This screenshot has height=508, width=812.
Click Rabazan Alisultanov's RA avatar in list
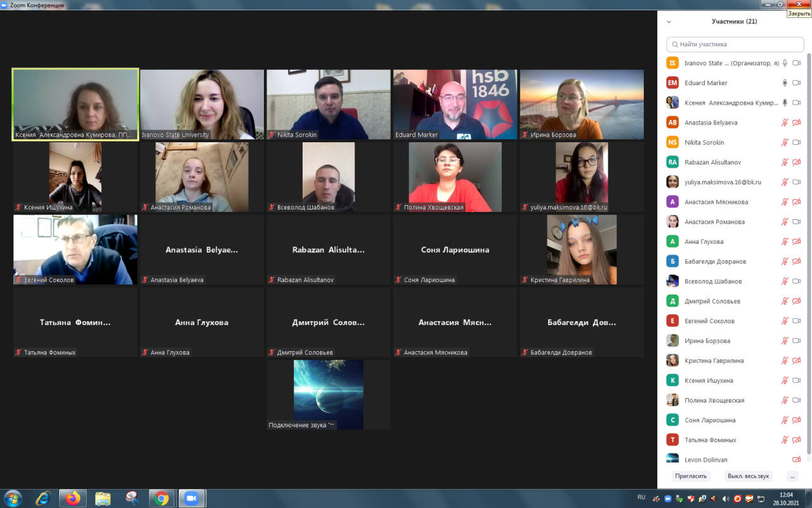pos(672,163)
